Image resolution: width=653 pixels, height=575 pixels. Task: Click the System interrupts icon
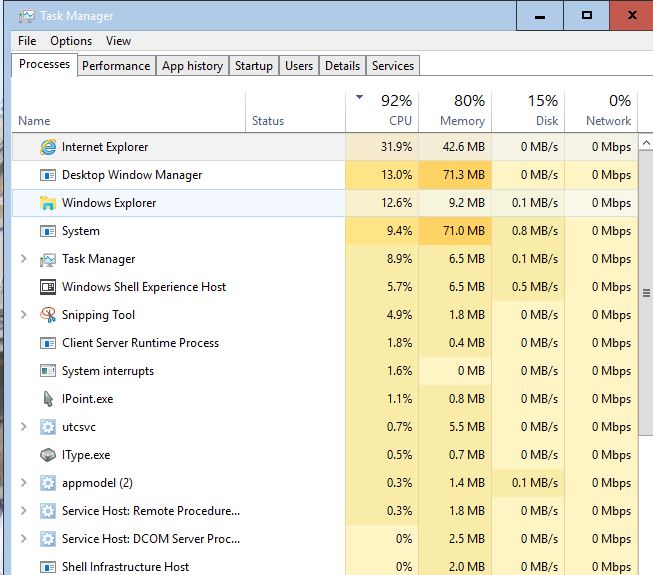(x=48, y=371)
